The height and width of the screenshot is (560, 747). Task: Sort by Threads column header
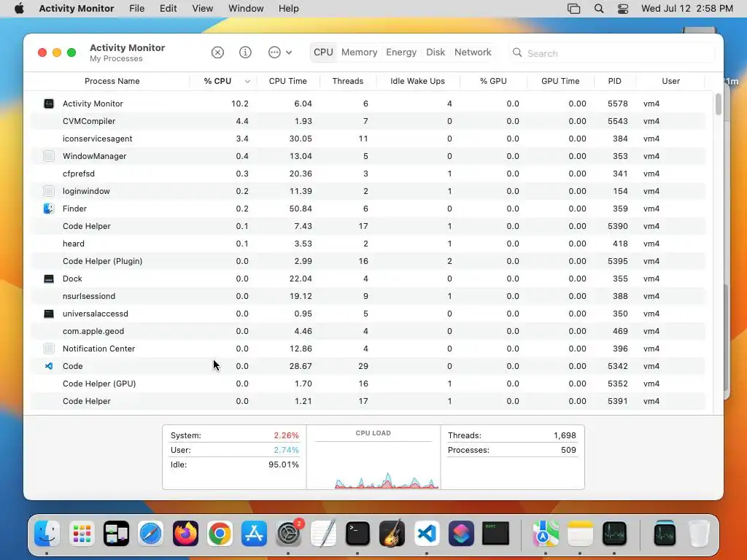[348, 81]
